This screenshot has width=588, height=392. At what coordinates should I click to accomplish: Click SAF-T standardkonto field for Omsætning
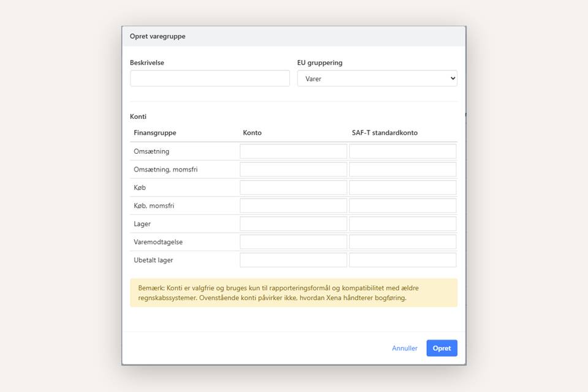[x=402, y=151]
